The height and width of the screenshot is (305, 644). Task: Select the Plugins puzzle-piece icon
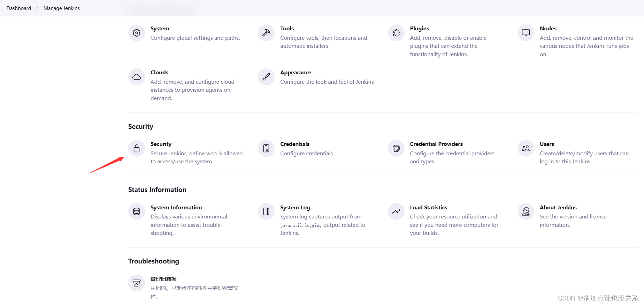[x=396, y=33]
